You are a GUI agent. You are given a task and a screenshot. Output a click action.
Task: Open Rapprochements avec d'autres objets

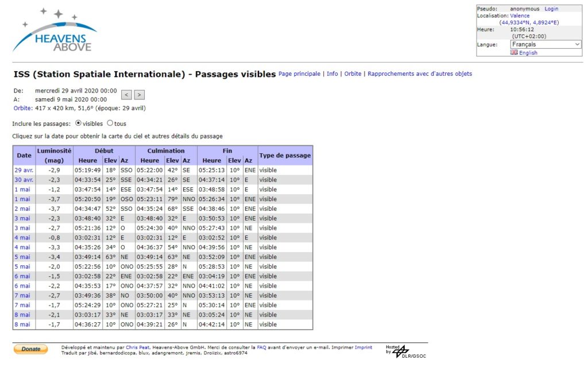point(420,74)
